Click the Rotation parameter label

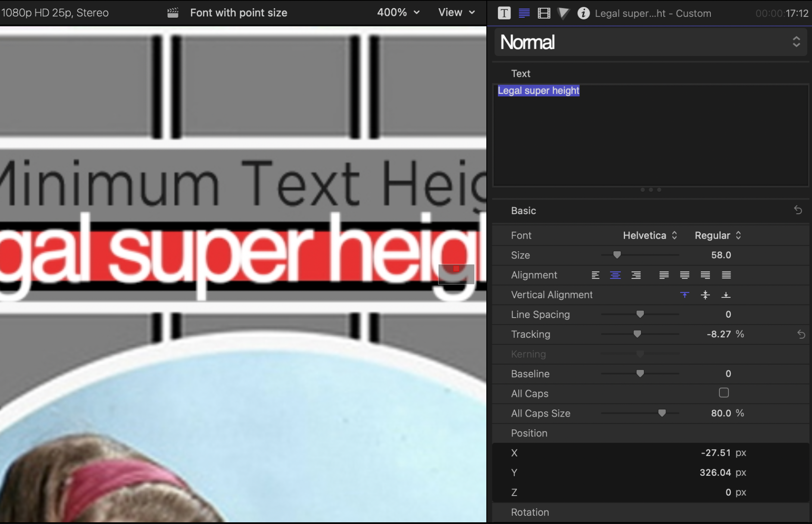(530, 512)
